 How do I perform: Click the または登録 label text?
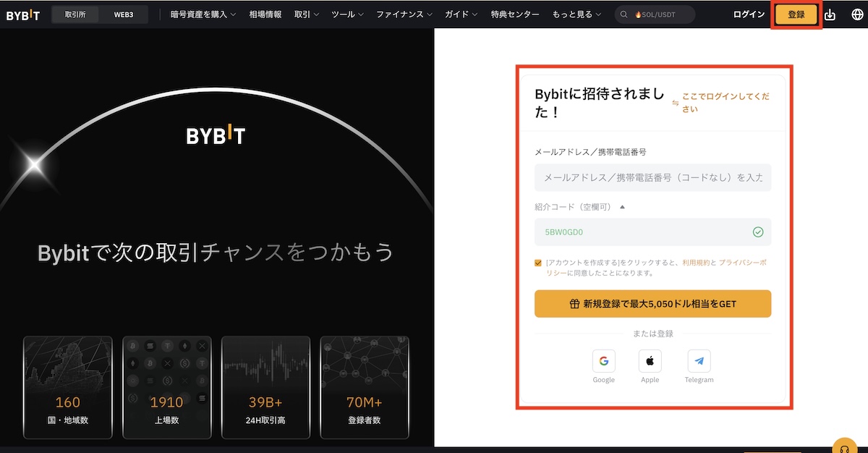tap(652, 334)
